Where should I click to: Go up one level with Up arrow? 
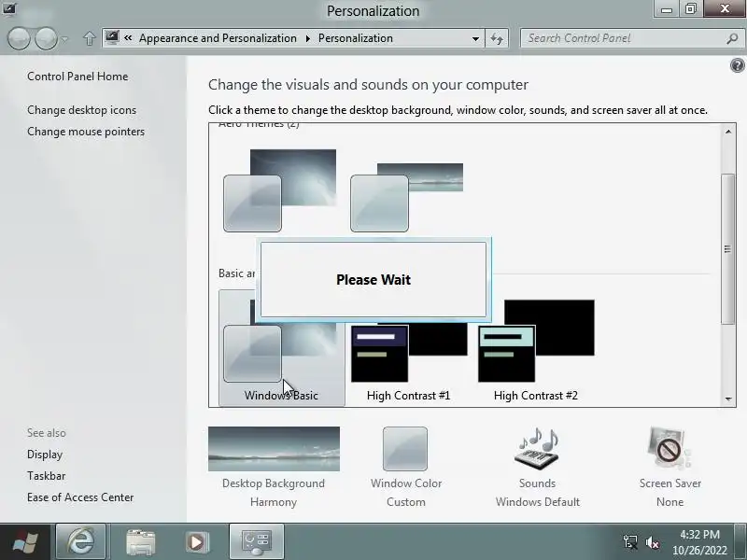tap(89, 38)
